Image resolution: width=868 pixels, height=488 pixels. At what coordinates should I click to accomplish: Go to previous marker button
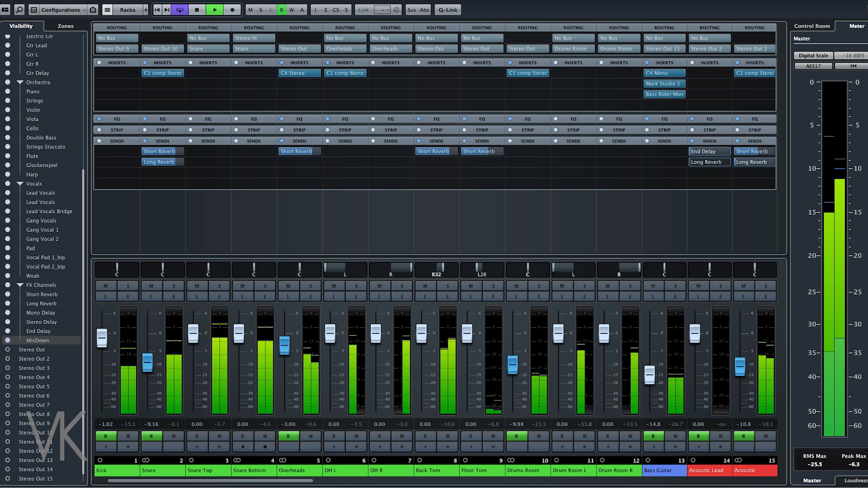(157, 9)
